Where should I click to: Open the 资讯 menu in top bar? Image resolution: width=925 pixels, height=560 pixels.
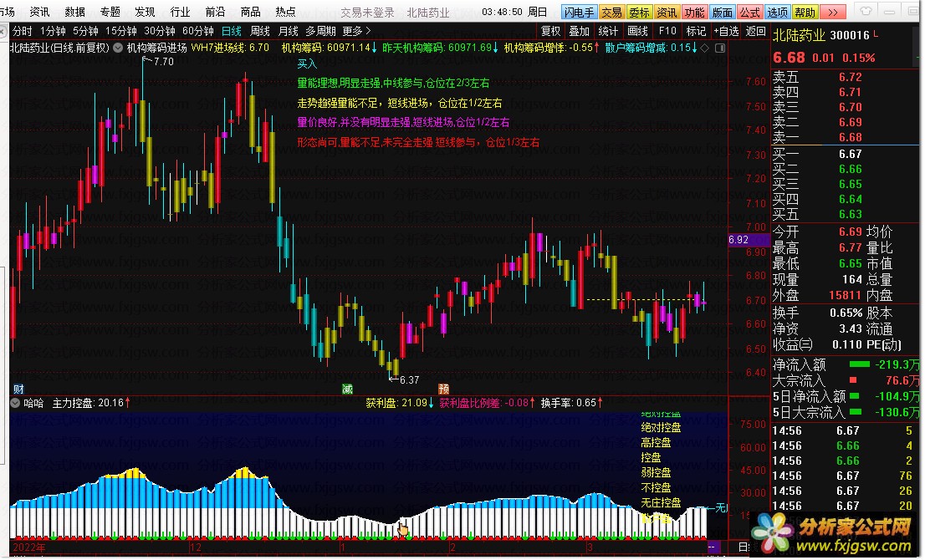click(39, 12)
